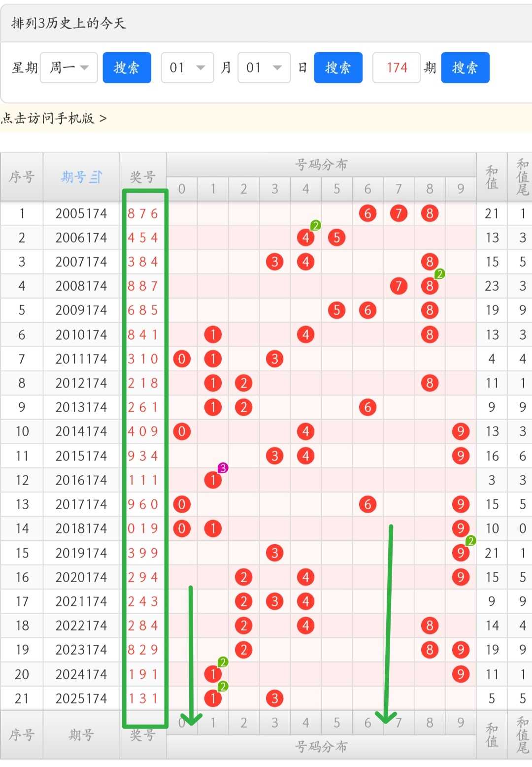Click the red ball 0 in row 2014174
The width and height of the screenshot is (532, 767).
(182, 431)
